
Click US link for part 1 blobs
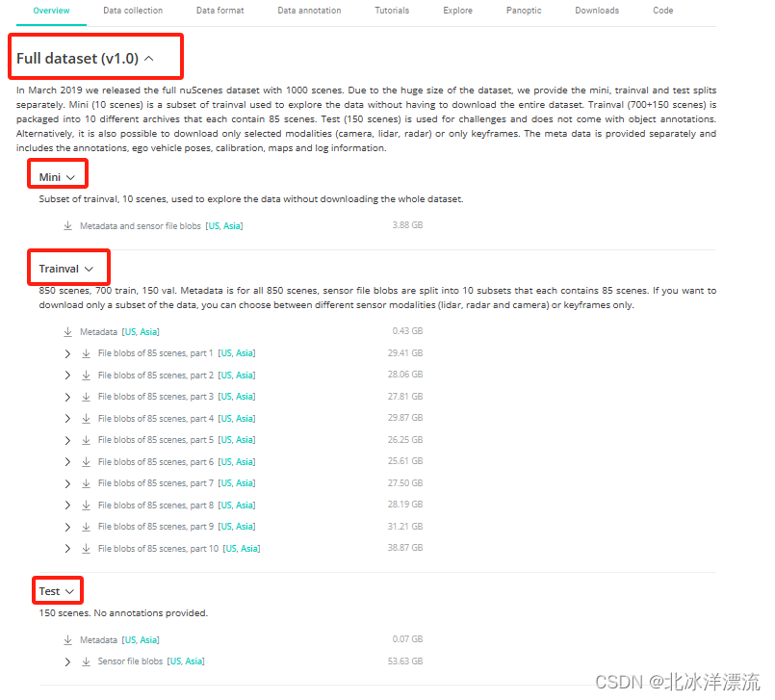coord(226,353)
